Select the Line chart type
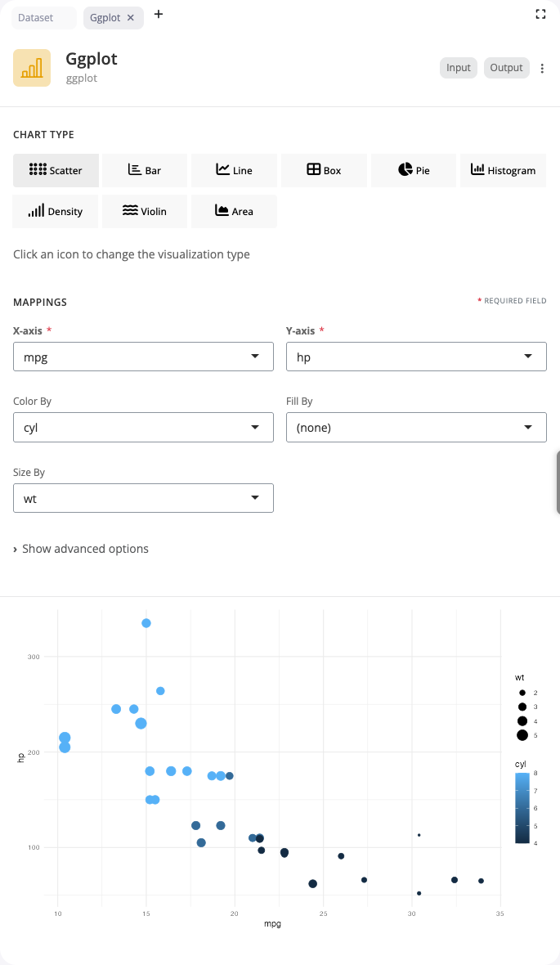 pyautogui.click(x=234, y=170)
